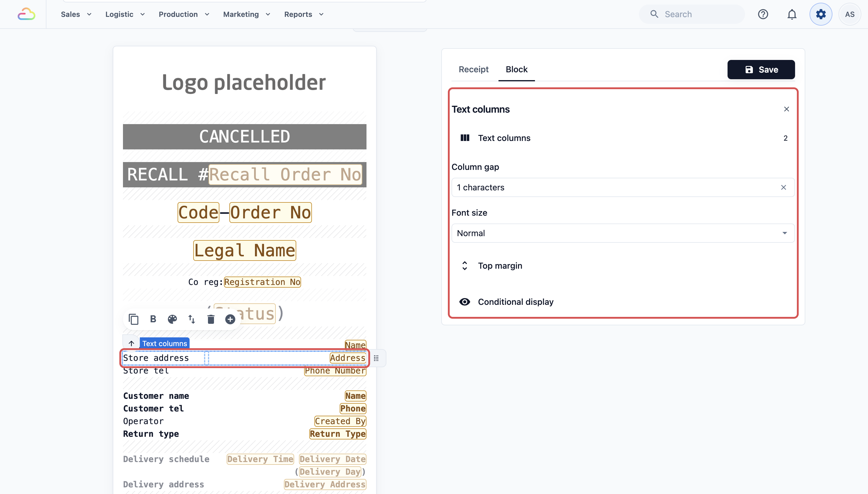The width and height of the screenshot is (868, 494).
Task: Select parent block with the up arrow
Action: [131, 343]
